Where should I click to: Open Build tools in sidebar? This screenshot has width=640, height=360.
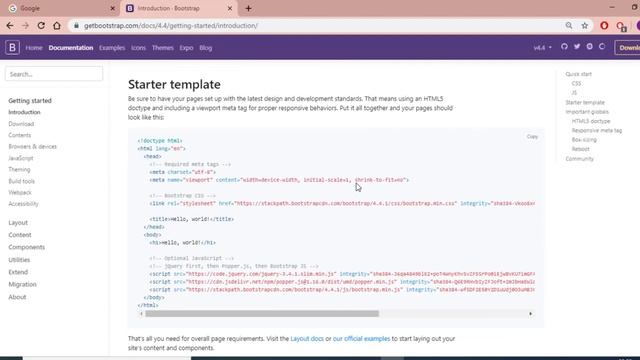coord(22,181)
